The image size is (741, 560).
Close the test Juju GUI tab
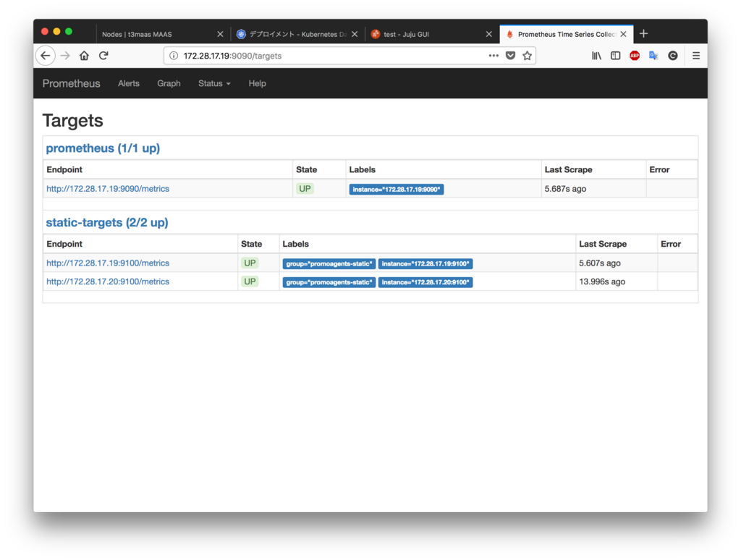tap(489, 34)
